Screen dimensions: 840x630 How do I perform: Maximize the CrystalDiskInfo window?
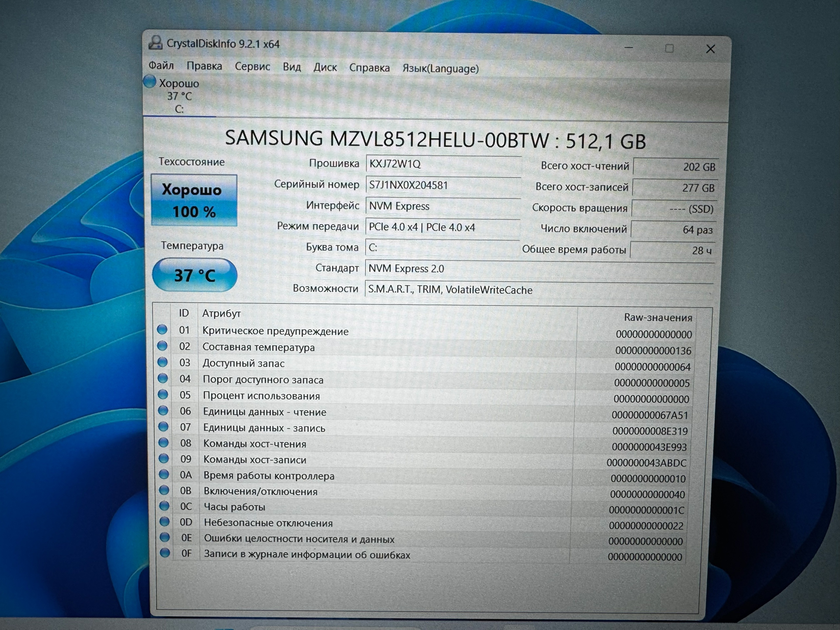[x=669, y=48]
